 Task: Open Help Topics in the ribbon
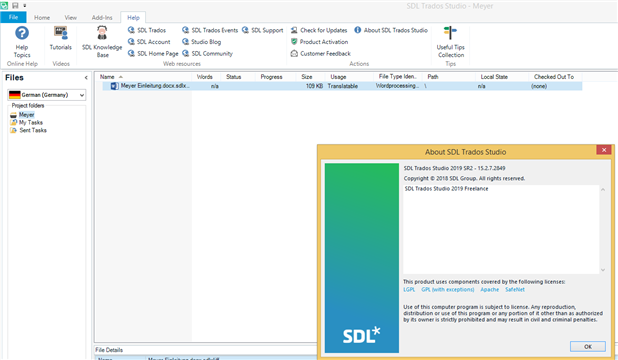tap(22, 42)
